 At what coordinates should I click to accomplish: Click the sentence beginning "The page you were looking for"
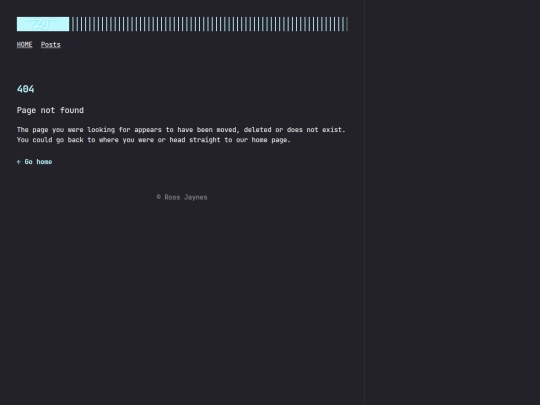tap(181, 130)
